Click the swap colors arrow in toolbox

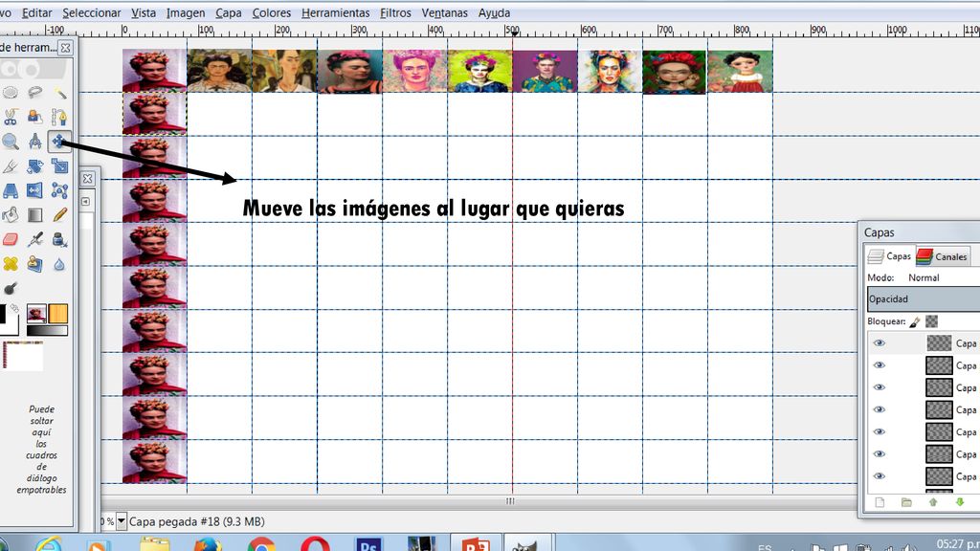(14, 309)
